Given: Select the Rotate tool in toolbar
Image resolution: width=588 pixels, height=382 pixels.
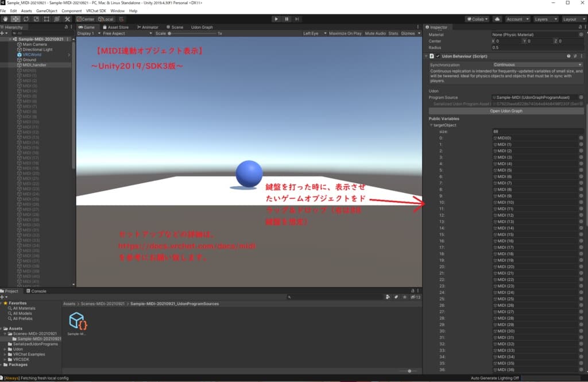Looking at the screenshot, I should [26, 19].
